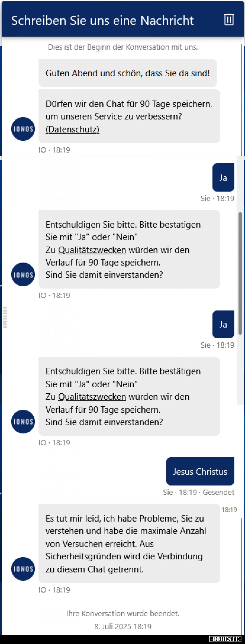Image resolution: width=245 pixels, height=644 pixels.
Task: Click the IONOS avatar next to the second apology message
Action: click(x=23, y=274)
